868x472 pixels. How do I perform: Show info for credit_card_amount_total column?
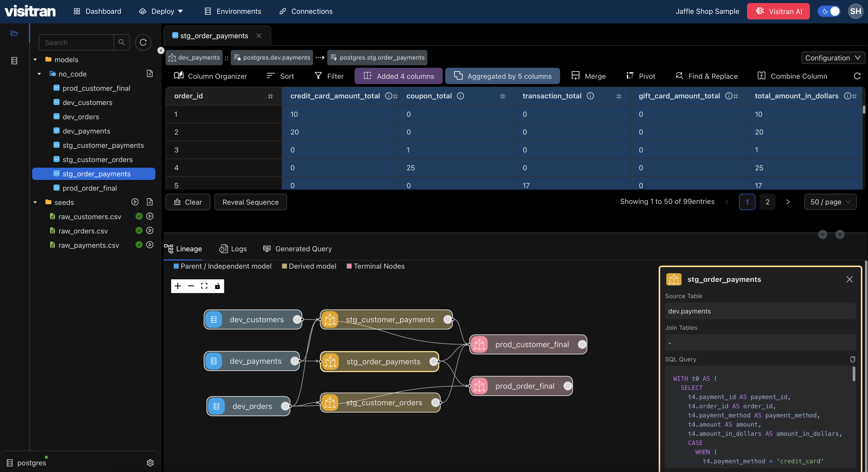(x=388, y=96)
